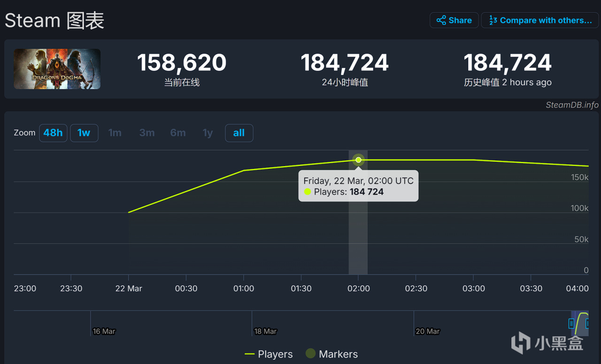Open Compare with others dialog
This screenshot has height=364, width=601.
click(540, 20)
